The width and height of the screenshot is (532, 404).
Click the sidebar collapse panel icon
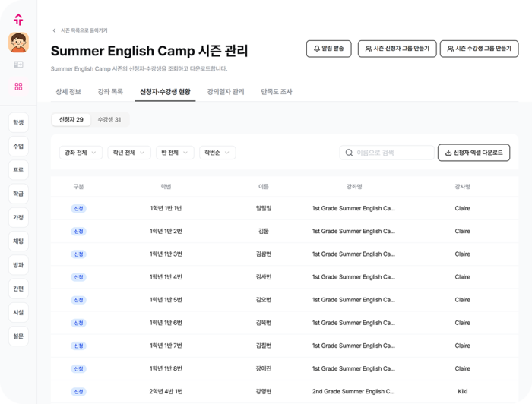point(18,65)
